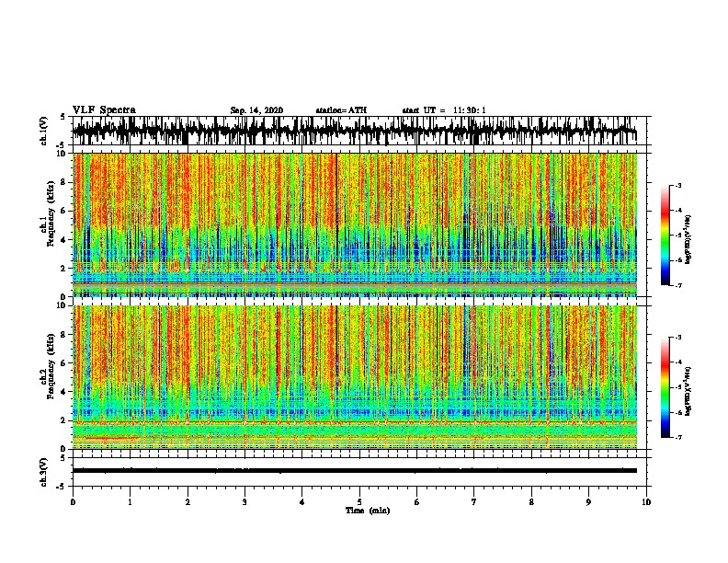Click the "6" kHz tick on ch.2 frequency axis

coord(63,363)
